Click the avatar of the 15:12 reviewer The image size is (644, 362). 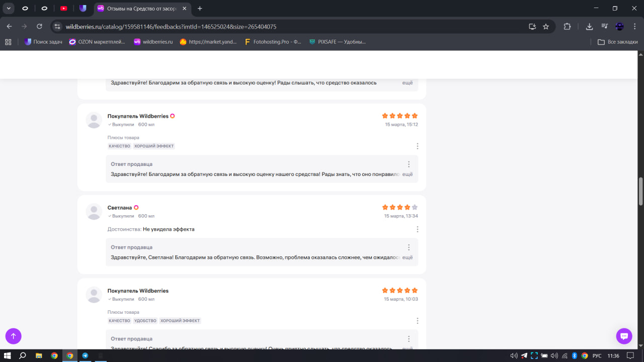[94, 120]
